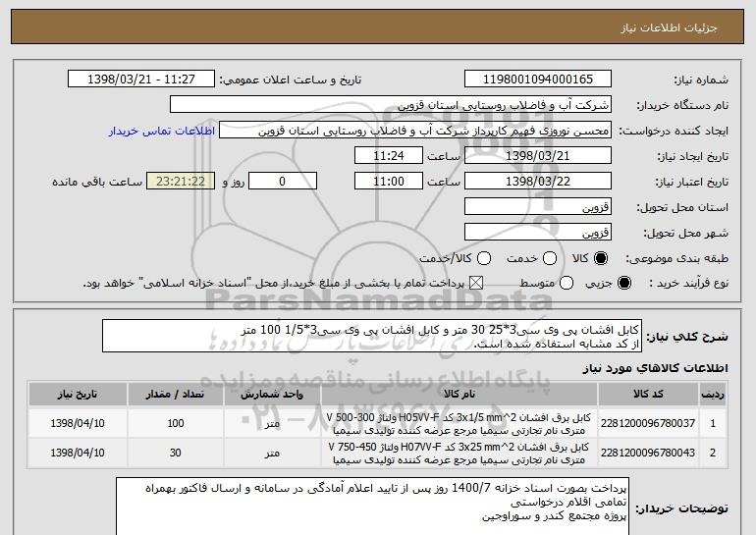The height and width of the screenshot is (535, 756).
Task: Click the تاریخ نیاز column header
Action: click(78, 395)
